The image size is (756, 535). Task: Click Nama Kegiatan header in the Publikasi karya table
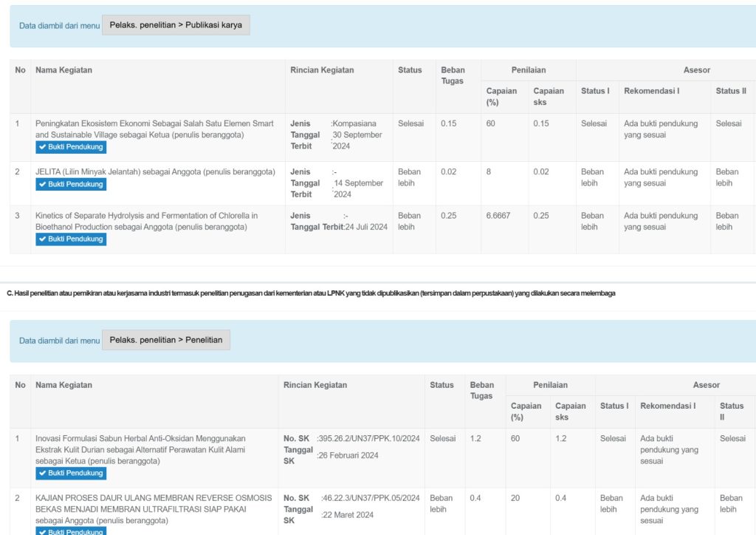coord(63,70)
